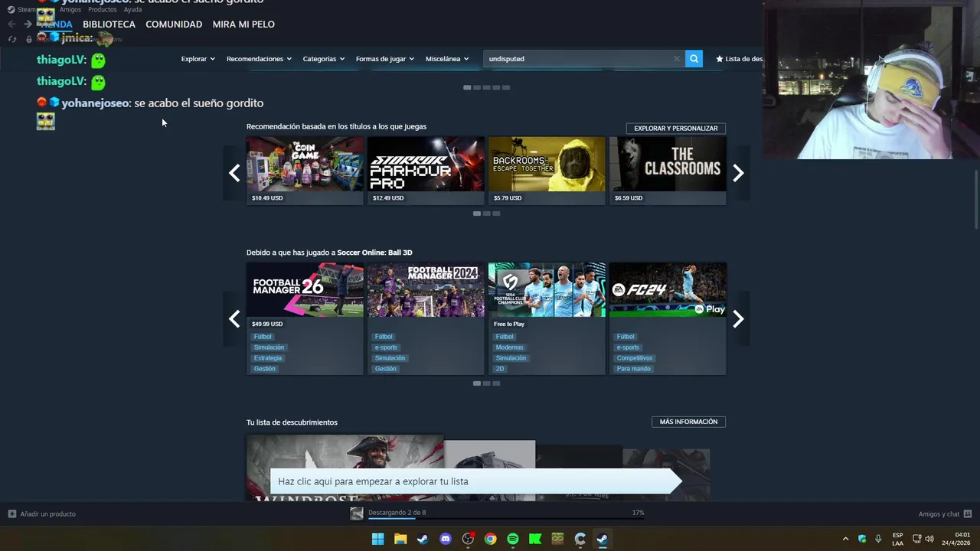Go back with the back arrow
The width and height of the screenshot is (980, 551).
(11, 24)
